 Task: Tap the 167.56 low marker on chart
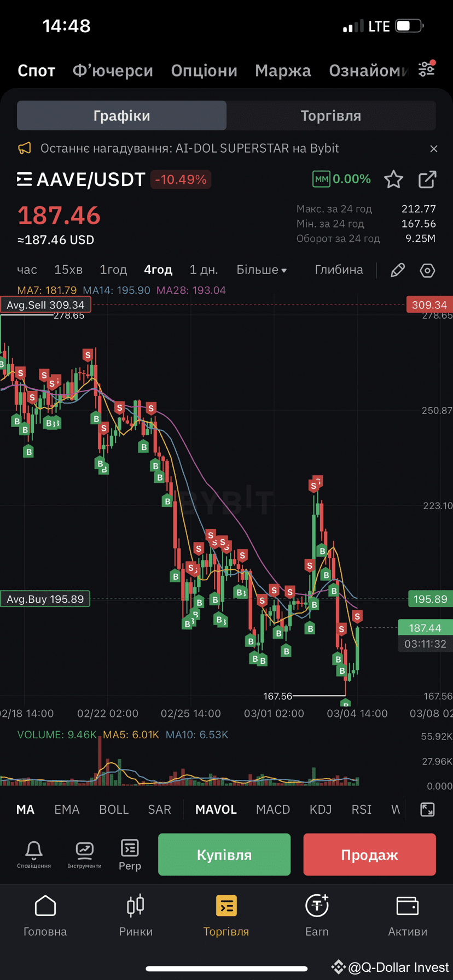(278, 696)
